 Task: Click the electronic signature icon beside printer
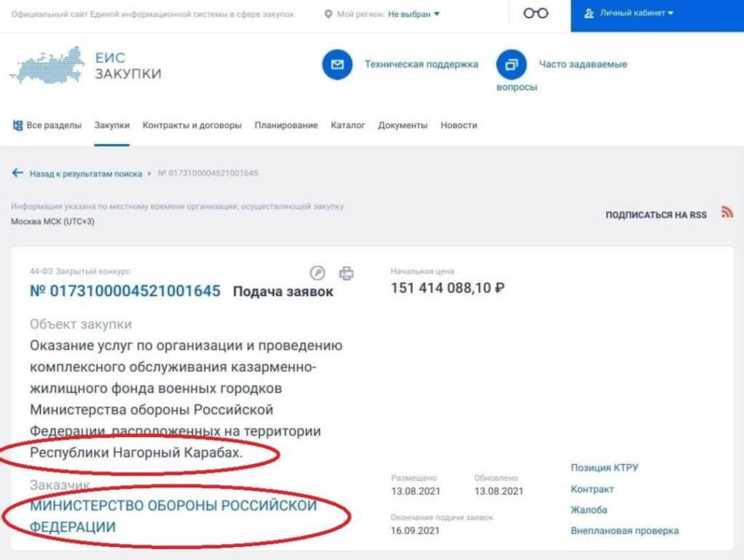click(x=317, y=273)
